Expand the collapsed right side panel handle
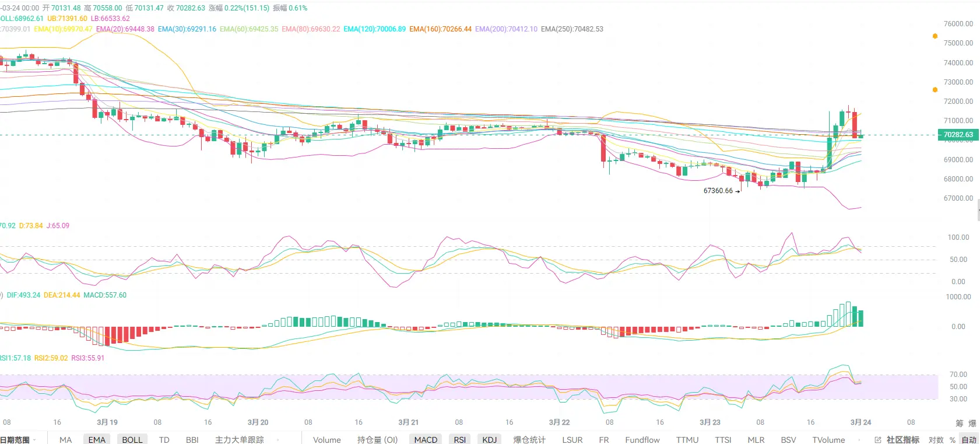980x444 pixels. coord(978,210)
